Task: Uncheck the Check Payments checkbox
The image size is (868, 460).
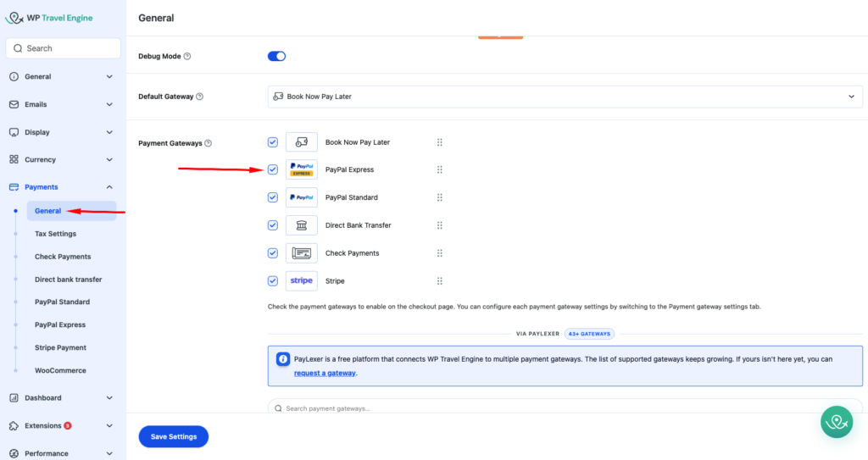Action: [273, 253]
